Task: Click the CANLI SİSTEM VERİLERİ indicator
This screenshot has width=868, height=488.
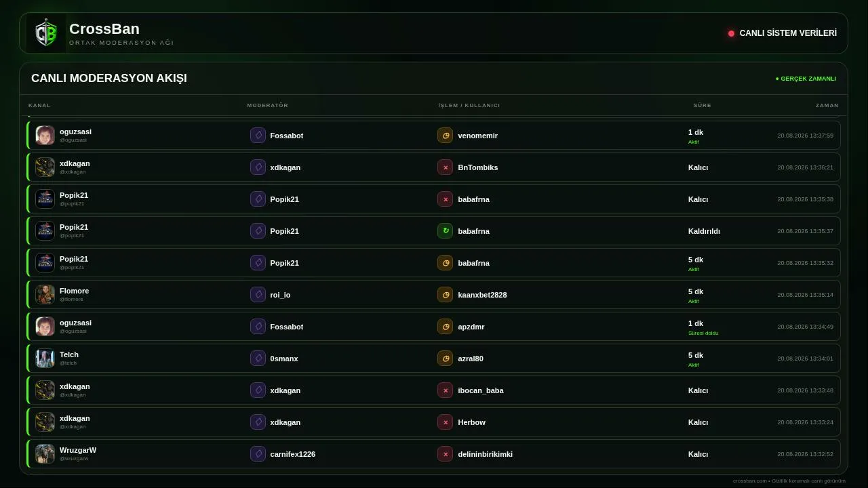Action: point(783,33)
